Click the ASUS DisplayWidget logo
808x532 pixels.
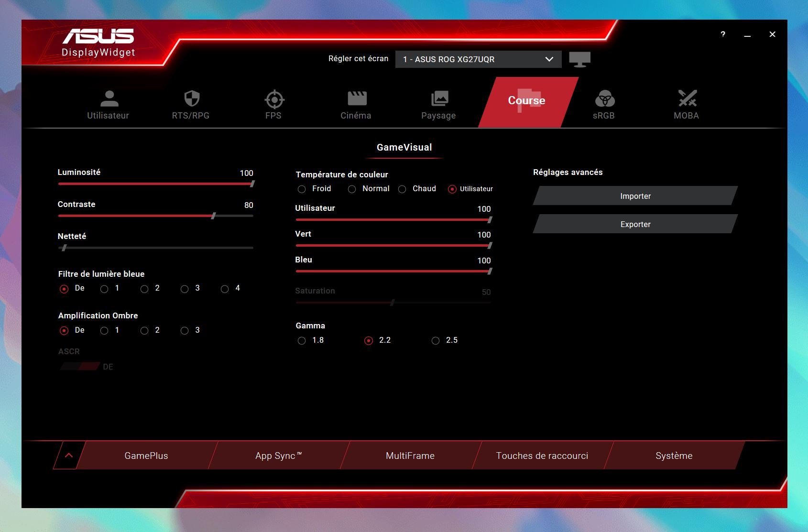[x=98, y=43]
